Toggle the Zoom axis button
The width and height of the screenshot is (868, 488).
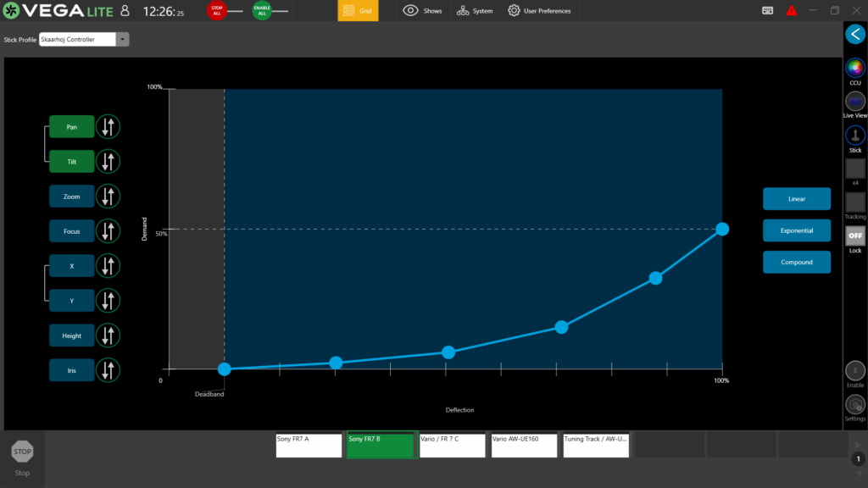pyautogui.click(x=71, y=197)
